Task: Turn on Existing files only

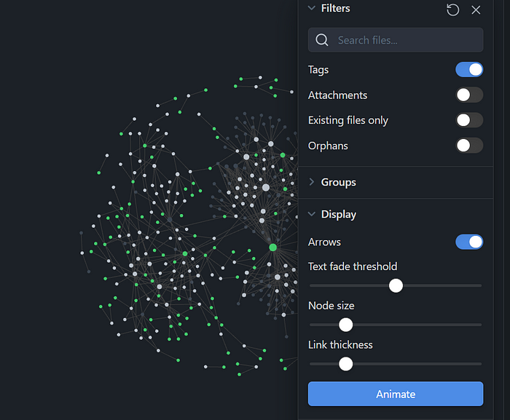Action: coord(469,120)
